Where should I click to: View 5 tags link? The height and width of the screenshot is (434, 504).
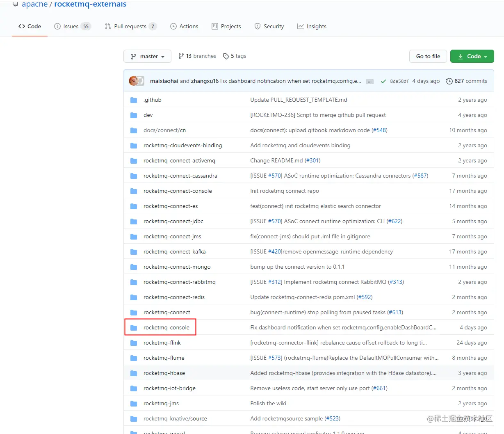[235, 56]
